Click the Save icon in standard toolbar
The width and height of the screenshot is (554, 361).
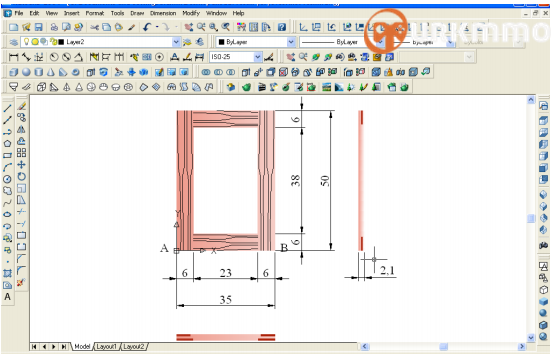click(x=39, y=27)
